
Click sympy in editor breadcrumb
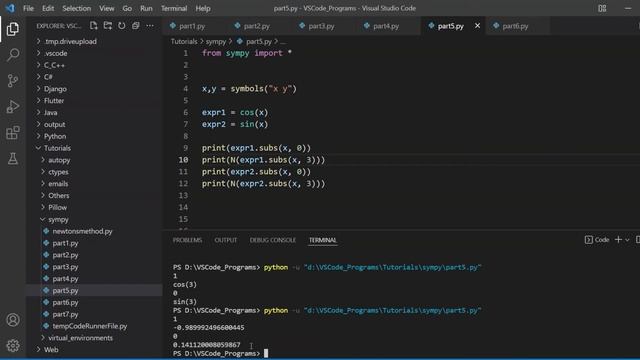click(x=216, y=41)
